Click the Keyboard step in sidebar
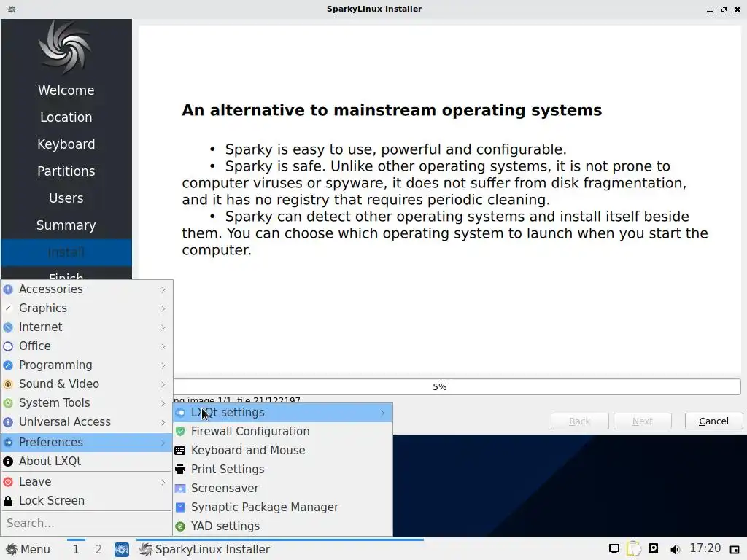The image size is (747, 560). pyautogui.click(x=66, y=144)
